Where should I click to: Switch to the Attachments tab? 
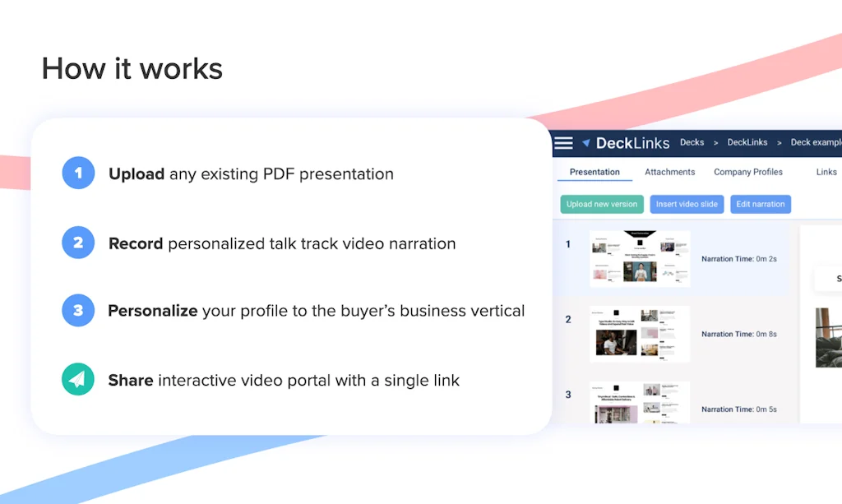[x=669, y=172]
